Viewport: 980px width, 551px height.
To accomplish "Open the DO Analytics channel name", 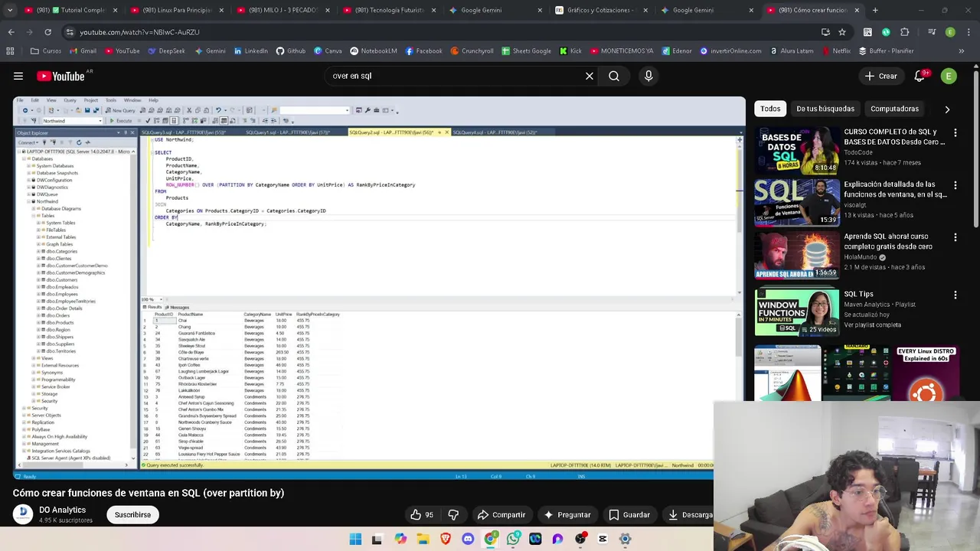I will tap(63, 510).
